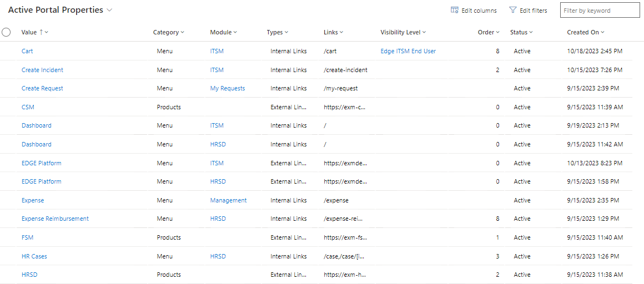Open the Status column header dropdown
This screenshot has width=644, height=284.
531,33
